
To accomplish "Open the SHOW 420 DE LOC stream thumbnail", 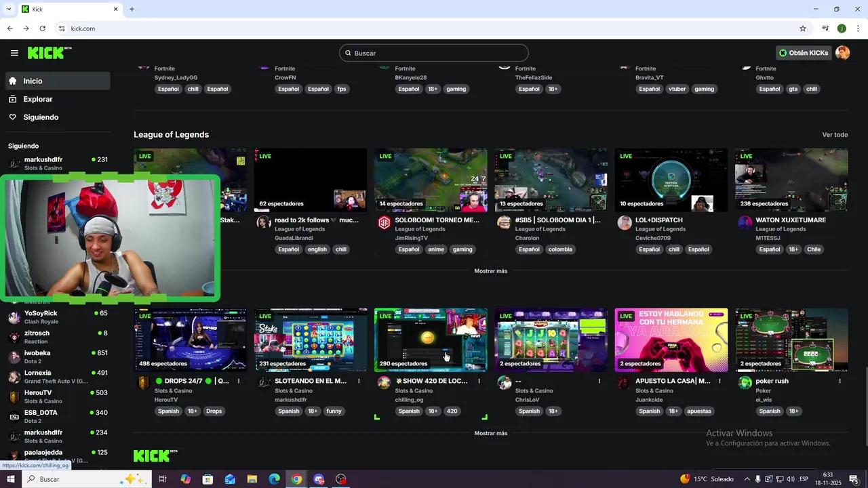I will click(431, 340).
